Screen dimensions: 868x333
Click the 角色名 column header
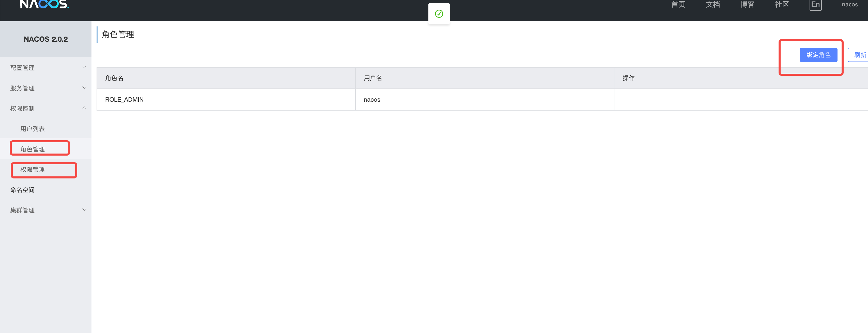click(226, 78)
